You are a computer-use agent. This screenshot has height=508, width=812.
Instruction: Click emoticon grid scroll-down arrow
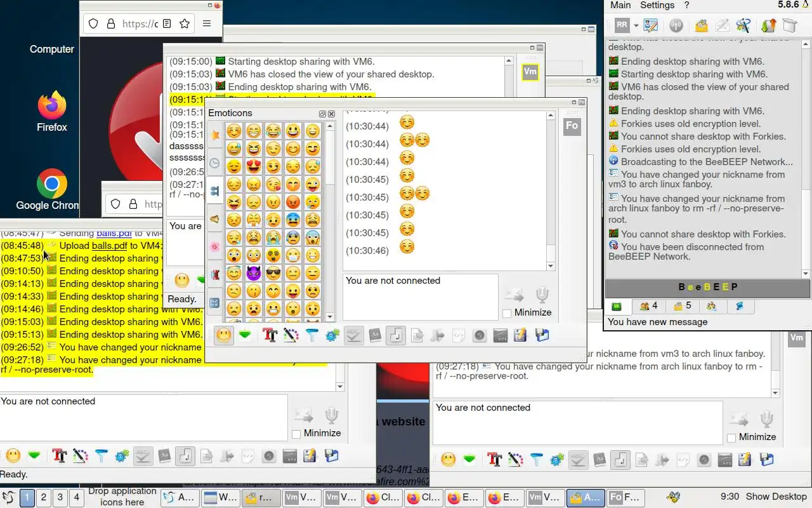pos(330,317)
